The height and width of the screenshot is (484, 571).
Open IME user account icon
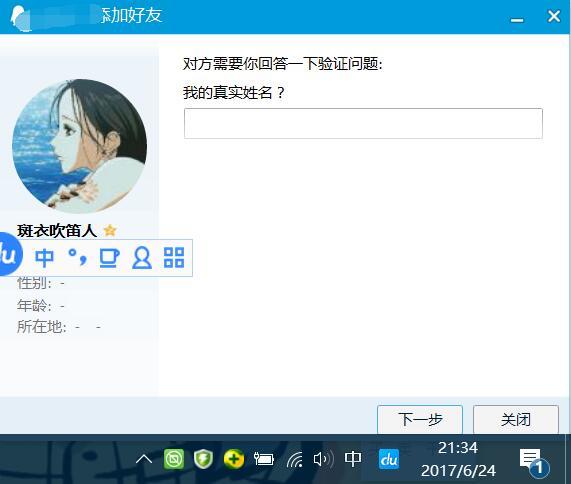142,258
